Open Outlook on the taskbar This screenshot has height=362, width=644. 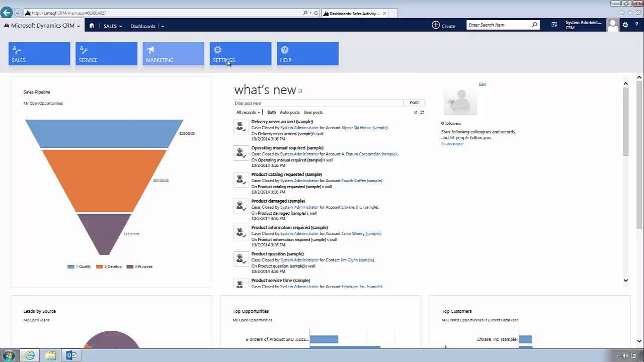71,355
